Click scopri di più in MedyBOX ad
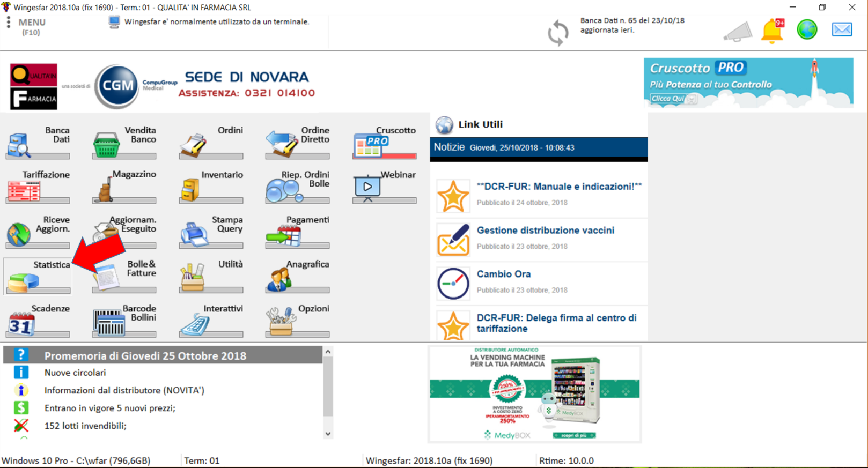The image size is (868, 468). point(574,435)
